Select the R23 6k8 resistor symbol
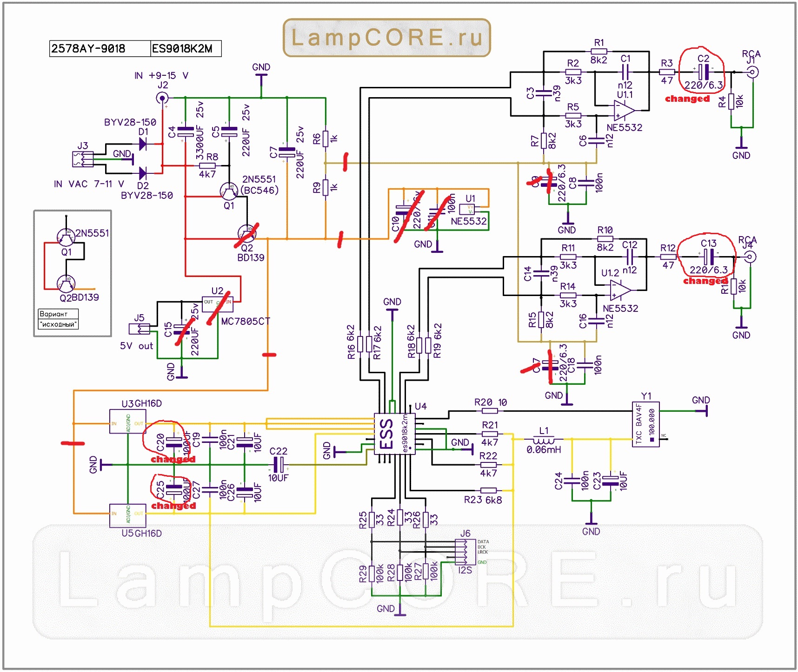Image resolution: width=798 pixels, height=672 pixels. coord(488,490)
